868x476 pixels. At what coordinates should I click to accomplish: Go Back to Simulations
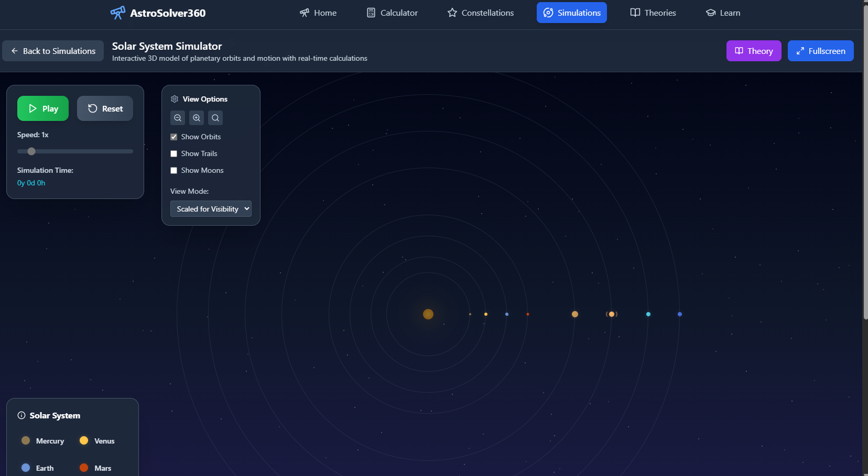tap(53, 51)
